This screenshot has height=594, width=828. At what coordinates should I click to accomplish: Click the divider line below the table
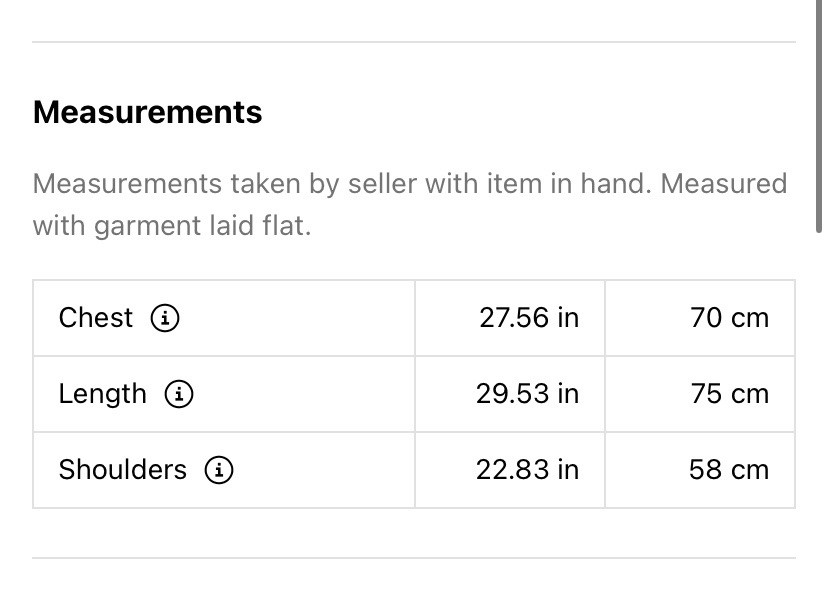click(x=414, y=558)
